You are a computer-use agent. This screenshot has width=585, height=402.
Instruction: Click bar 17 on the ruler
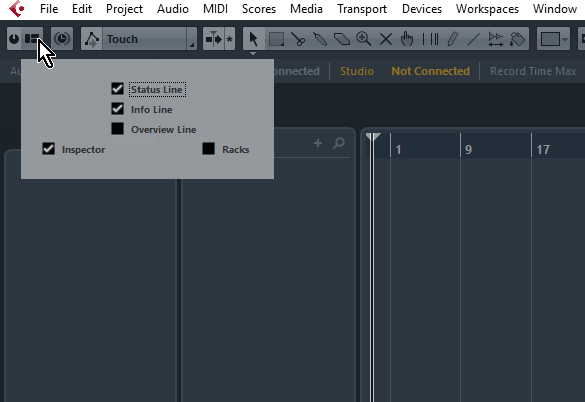coord(542,150)
